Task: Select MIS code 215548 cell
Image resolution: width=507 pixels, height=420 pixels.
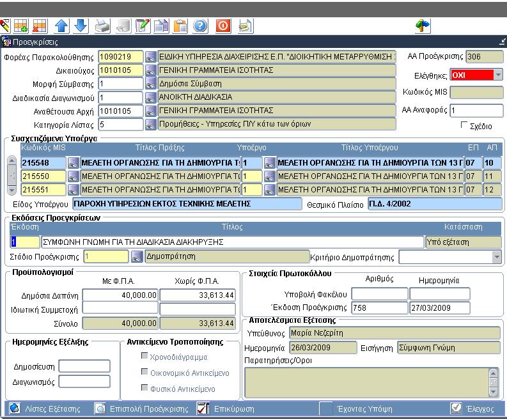Action: tap(43, 162)
